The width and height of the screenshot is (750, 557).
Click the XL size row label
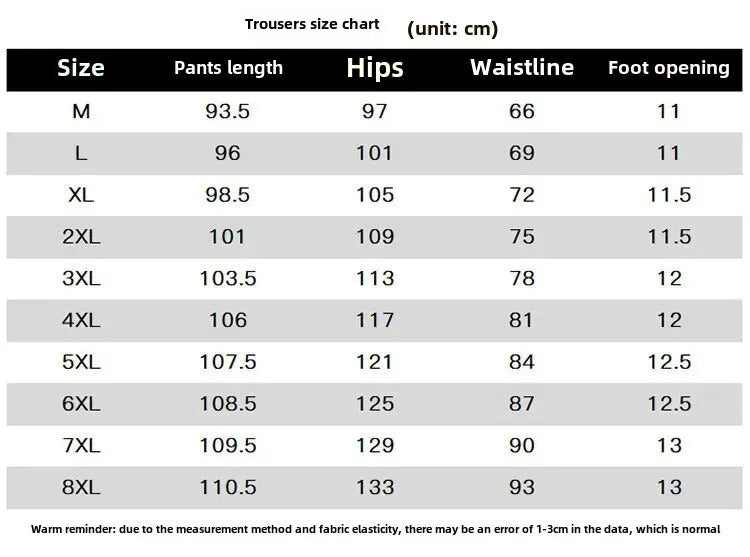(x=81, y=195)
